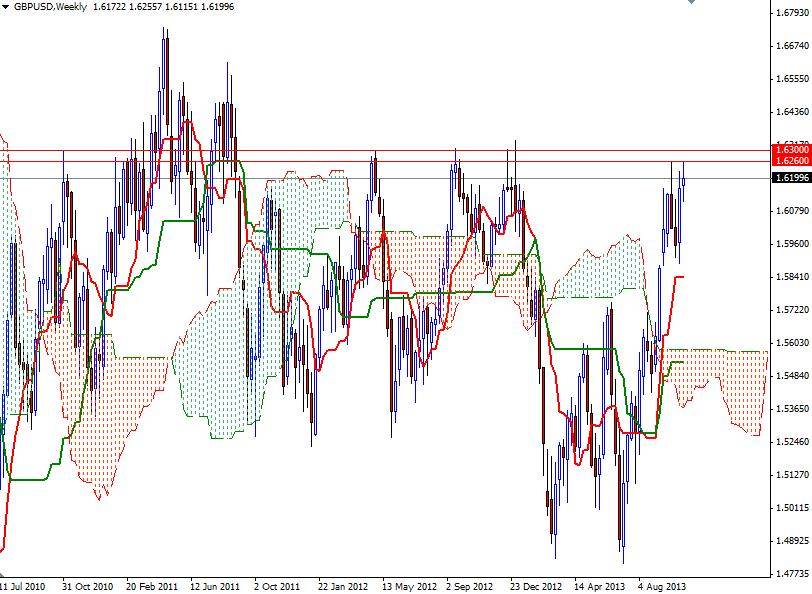812x594 pixels.
Task: Click the black 1.61996 current price tag
Action: pos(790,178)
